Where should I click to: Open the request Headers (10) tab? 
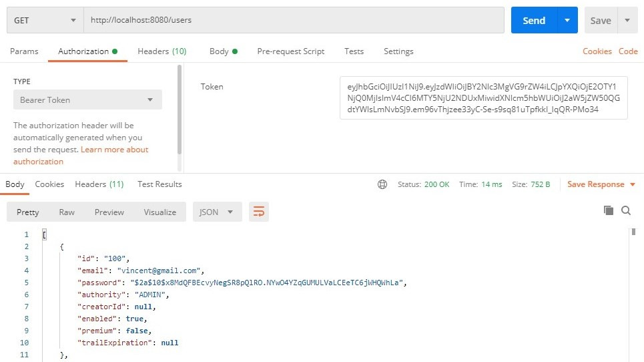(x=162, y=51)
